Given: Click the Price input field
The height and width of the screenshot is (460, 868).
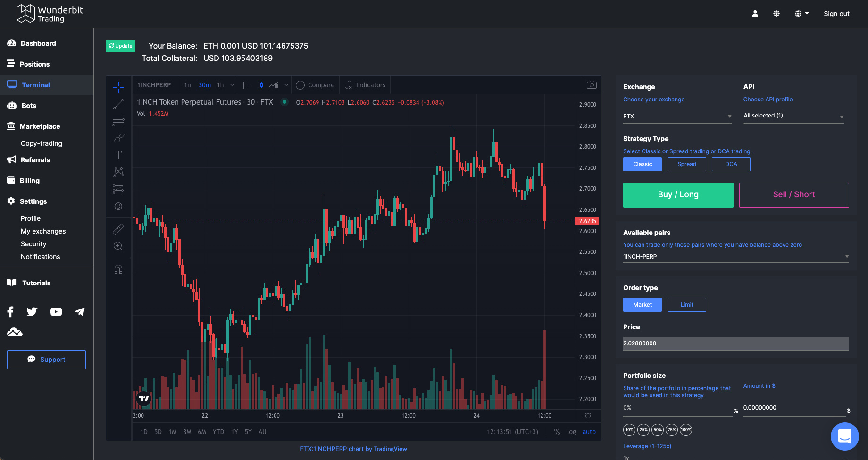Looking at the screenshot, I should coord(736,343).
